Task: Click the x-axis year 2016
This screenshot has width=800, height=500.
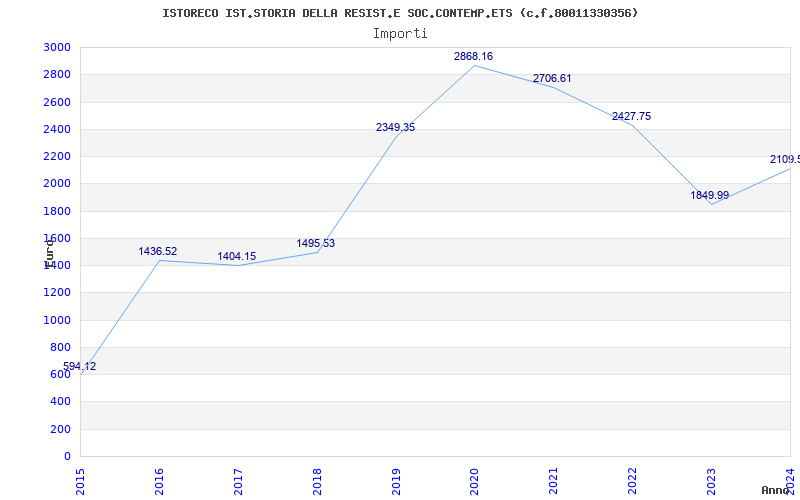Action: coord(159,482)
